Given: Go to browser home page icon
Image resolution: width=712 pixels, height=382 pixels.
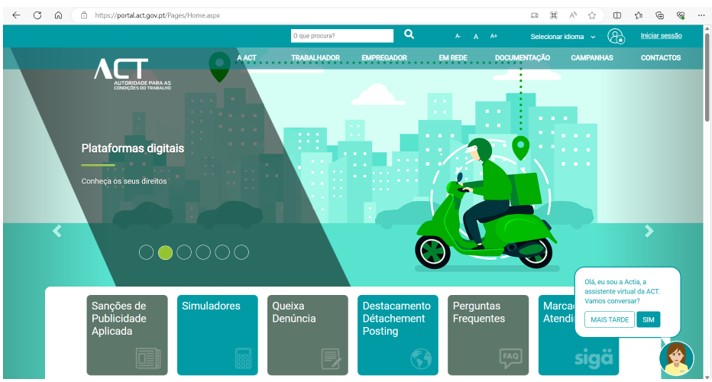Looking at the screenshot, I should click(x=58, y=15).
